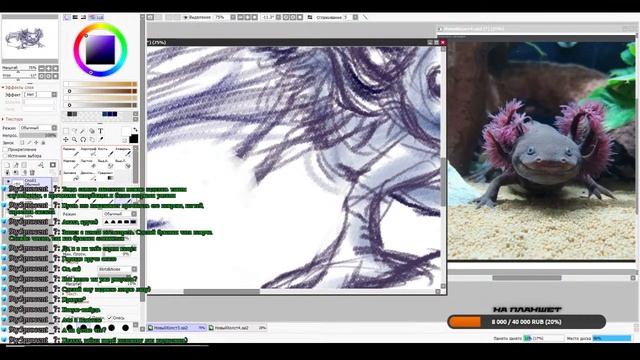Choose the Gradient tool preset

point(106,176)
